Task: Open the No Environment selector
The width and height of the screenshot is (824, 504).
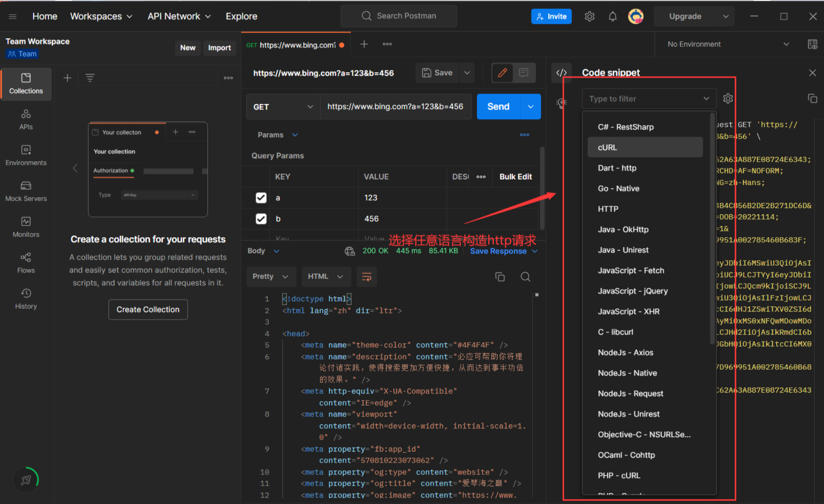Action: tap(728, 44)
